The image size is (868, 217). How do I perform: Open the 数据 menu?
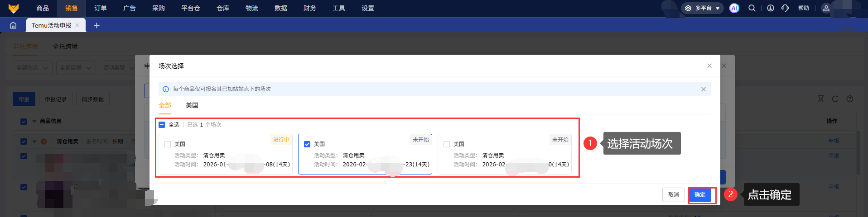click(x=281, y=8)
